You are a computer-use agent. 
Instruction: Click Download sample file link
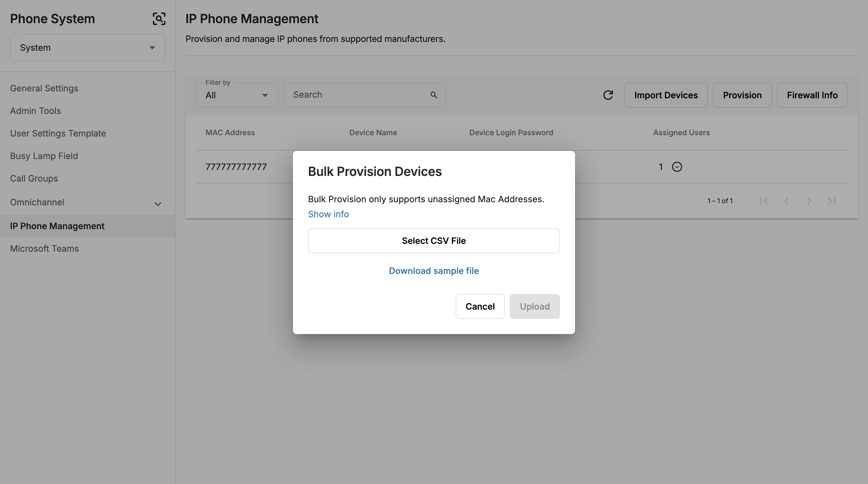click(434, 271)
